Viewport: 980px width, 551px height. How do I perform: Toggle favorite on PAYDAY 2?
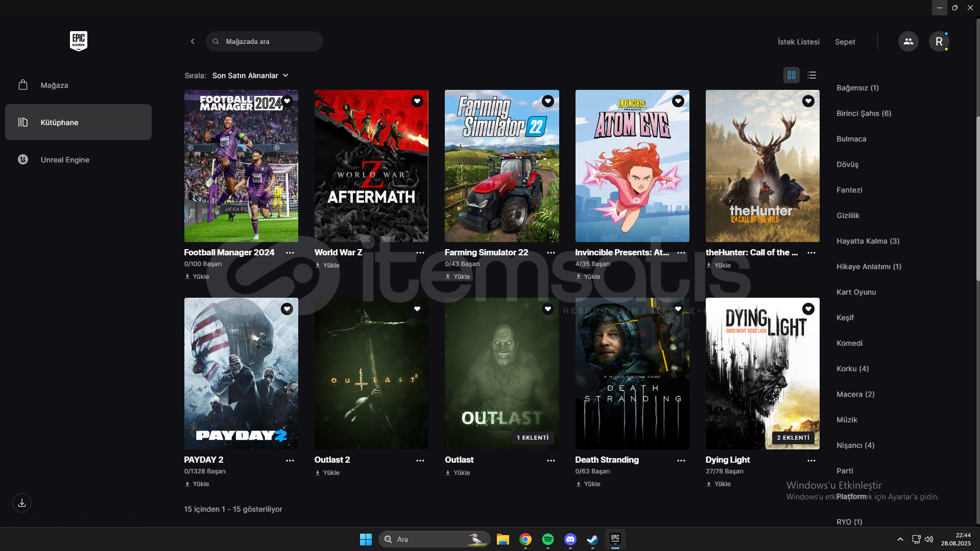click(287, 309)
